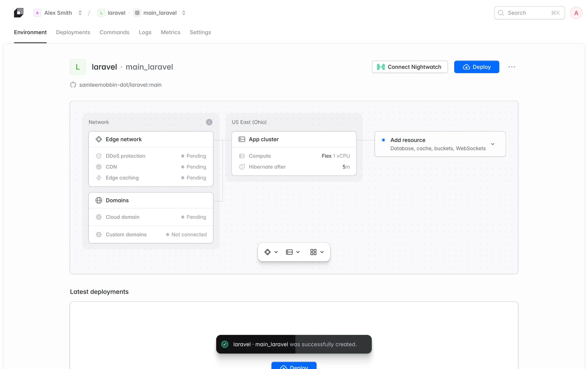Select the Cloud domain row
The height and width of the screenshot is (369, 588).
[151, 217]
